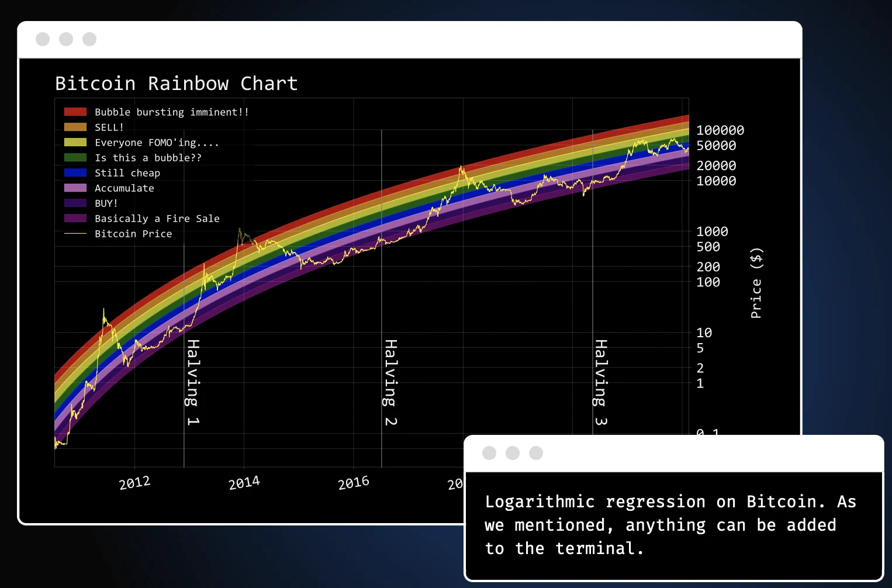Select the 'Still cheap' legend label
Image resolution: width=892 pixels, height=588 pixels.
coord(127,172)
